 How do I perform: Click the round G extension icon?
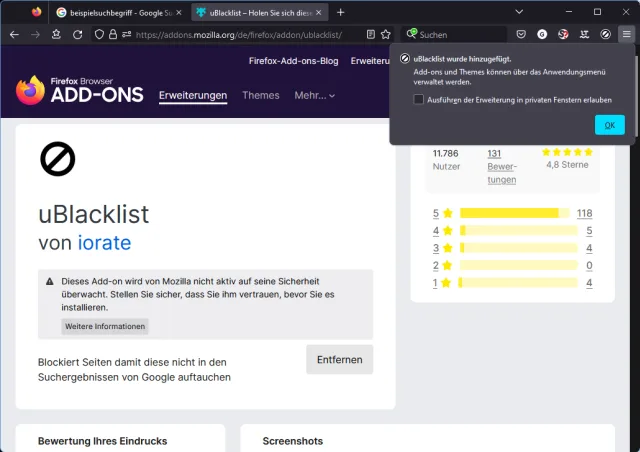pyautogui.click(x=542, y=35)
